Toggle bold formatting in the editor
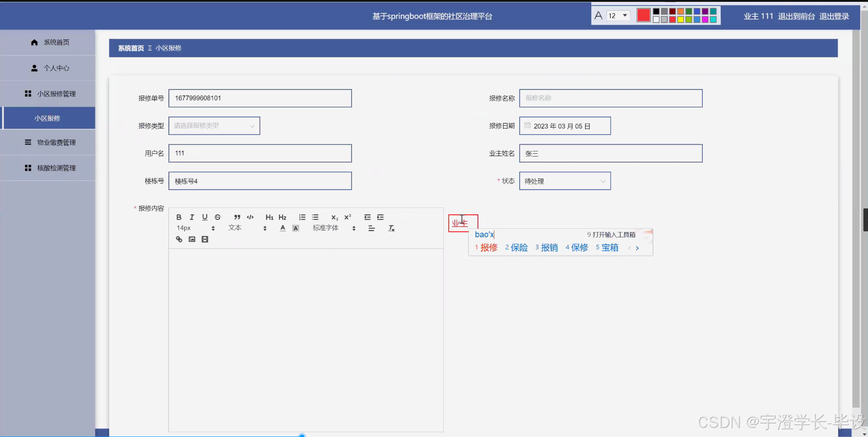The height and width of the screenshot is (437, 868). click(179, 217)
